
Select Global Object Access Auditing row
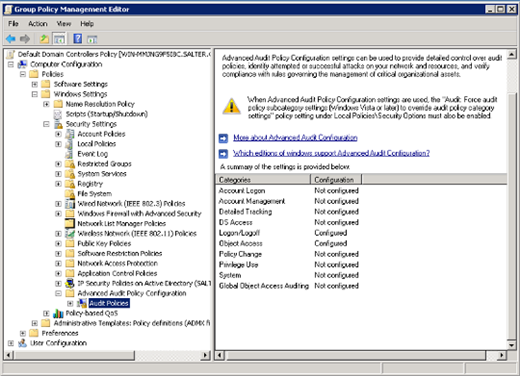click(289, 286)
